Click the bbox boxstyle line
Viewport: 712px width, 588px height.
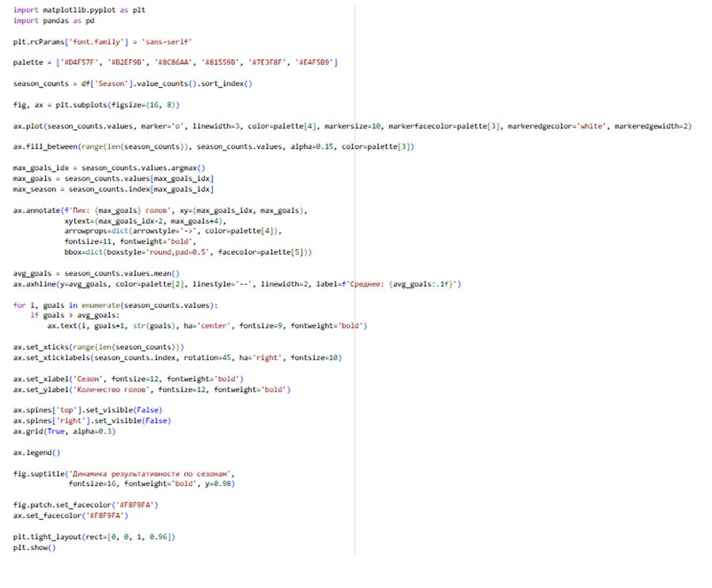(188, 252)
